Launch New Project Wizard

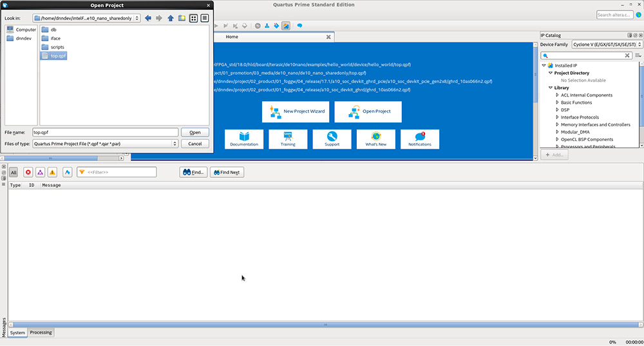coord(296,111)
